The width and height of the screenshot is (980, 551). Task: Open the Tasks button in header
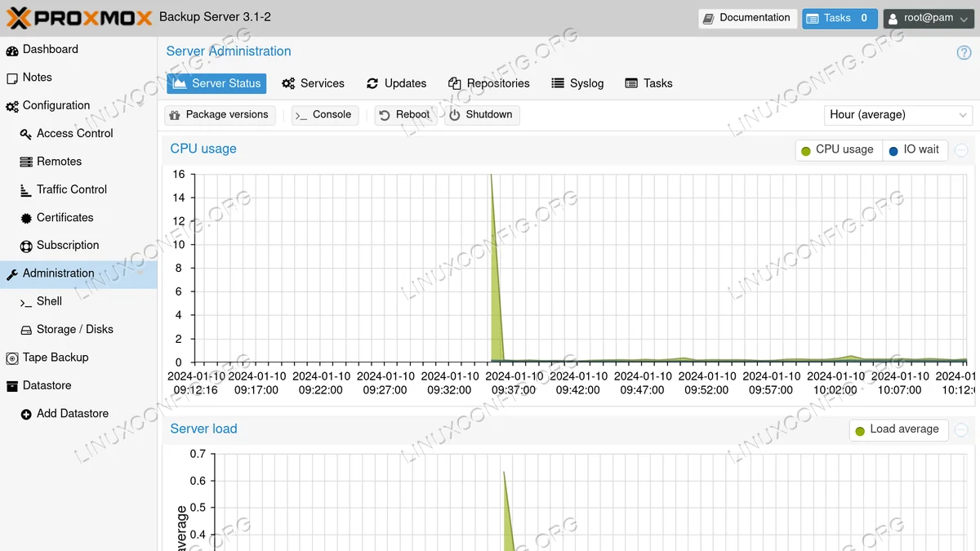click(x=840, y=18)
